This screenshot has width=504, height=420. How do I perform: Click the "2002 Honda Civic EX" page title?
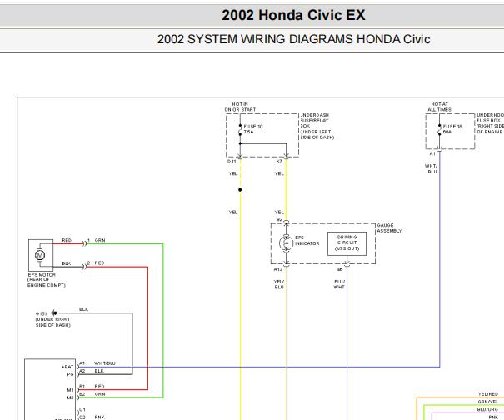coord(293,15)
